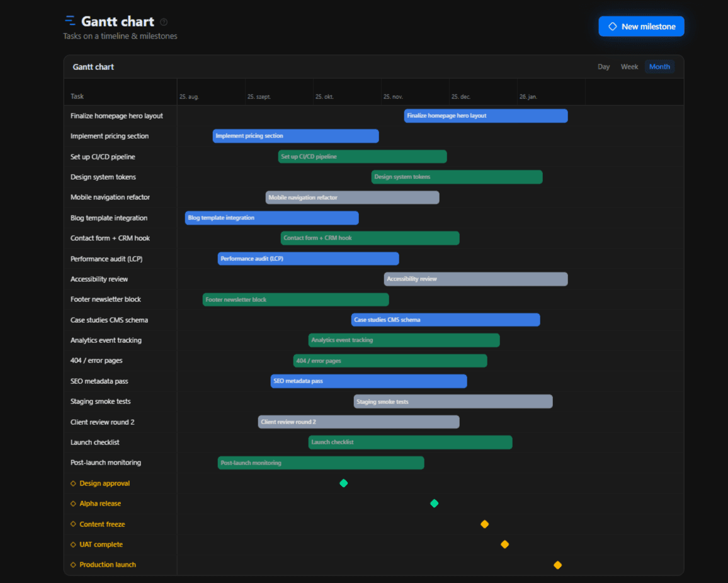Select 'Launch checklist' task row label
Viewport: 728px width, 583px height.
(x=94, y=442)
